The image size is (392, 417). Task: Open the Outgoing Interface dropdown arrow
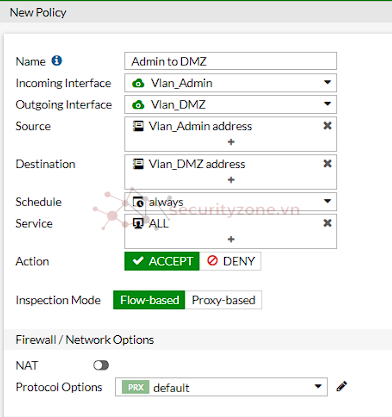tap(327, 104)
